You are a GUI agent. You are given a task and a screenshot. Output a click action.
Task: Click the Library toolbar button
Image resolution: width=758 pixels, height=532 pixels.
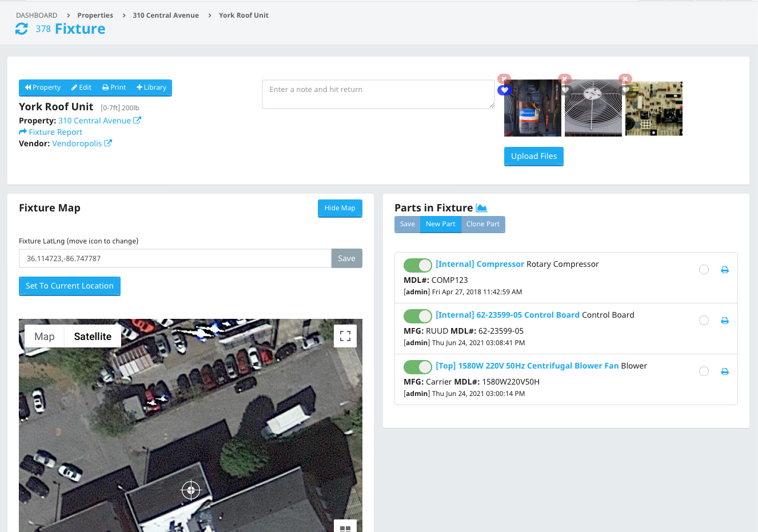(x=151, y=87)
